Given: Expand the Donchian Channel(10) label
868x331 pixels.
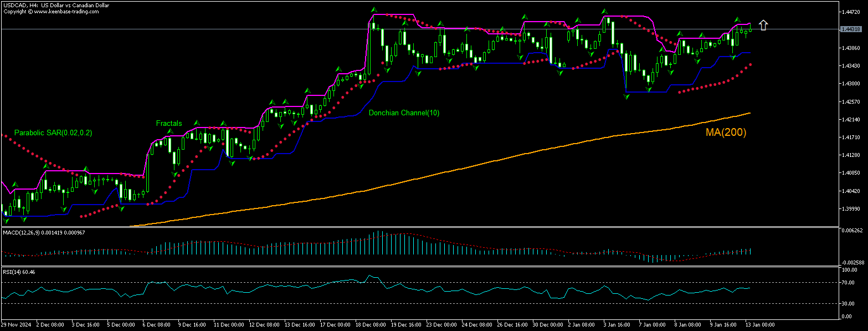Looking at the screenshot, I should (x=404, y=113).
